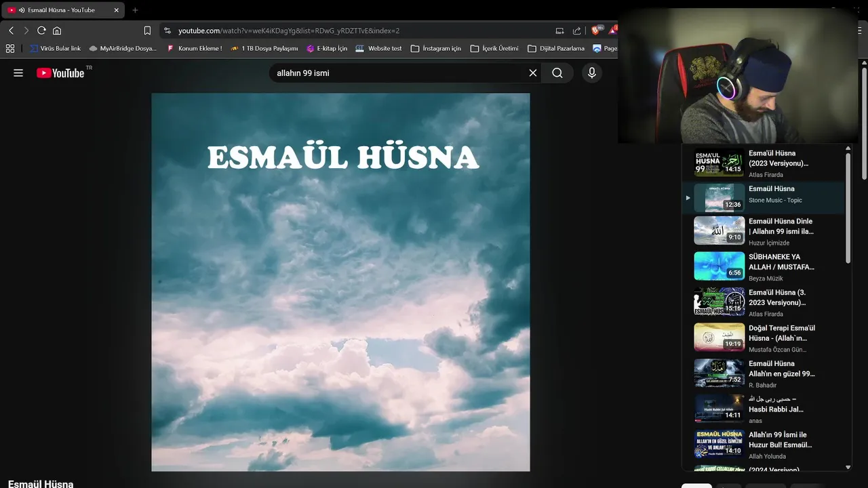Open the 'Konum Ekleme !' bookmark
868x488 pixels.
tap(194, 48)
